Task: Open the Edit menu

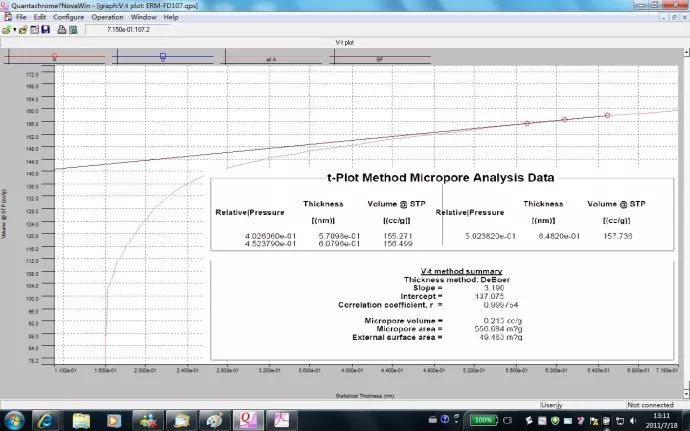Action: click(x=40, y=17)
